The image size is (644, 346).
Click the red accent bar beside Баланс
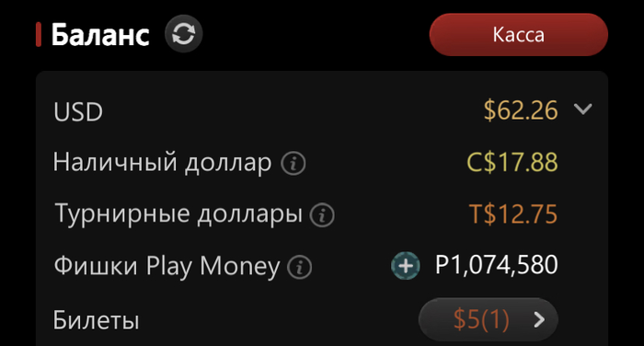[39, 34]
